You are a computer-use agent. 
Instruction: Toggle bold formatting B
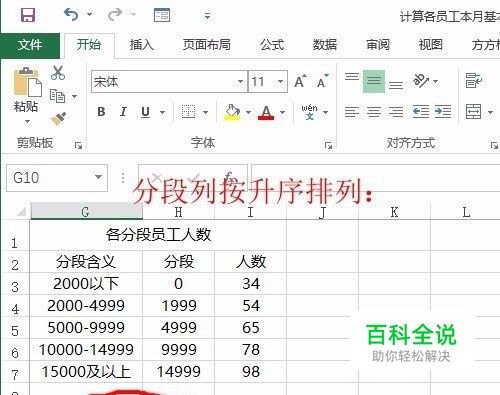pyautogui.click(x=101, y=112)
